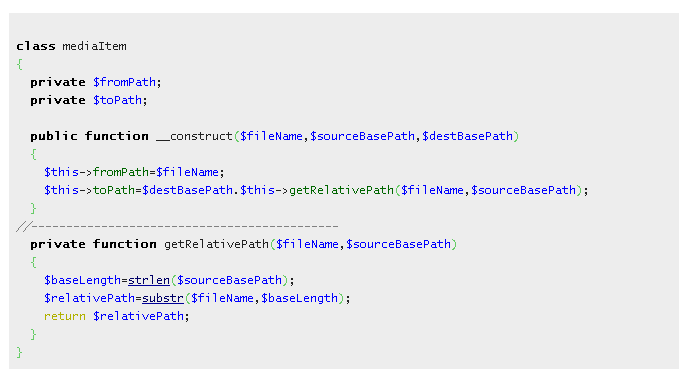688x382 pixels.
Task: Click the public keyword before function
Action: 54,136
